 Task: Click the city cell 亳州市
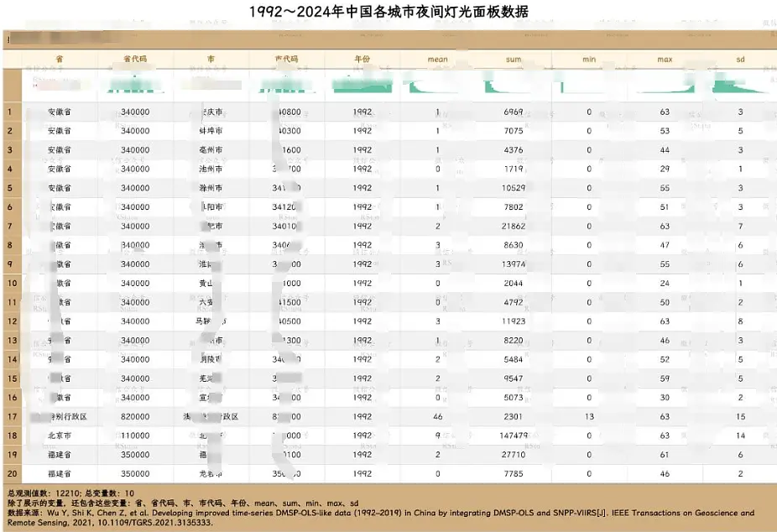click(211, 150)
